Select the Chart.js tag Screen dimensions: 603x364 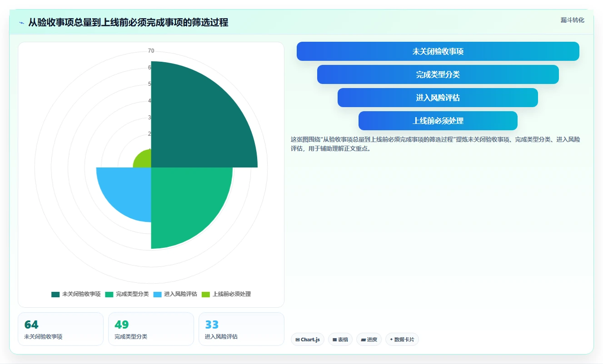point(308,339)
